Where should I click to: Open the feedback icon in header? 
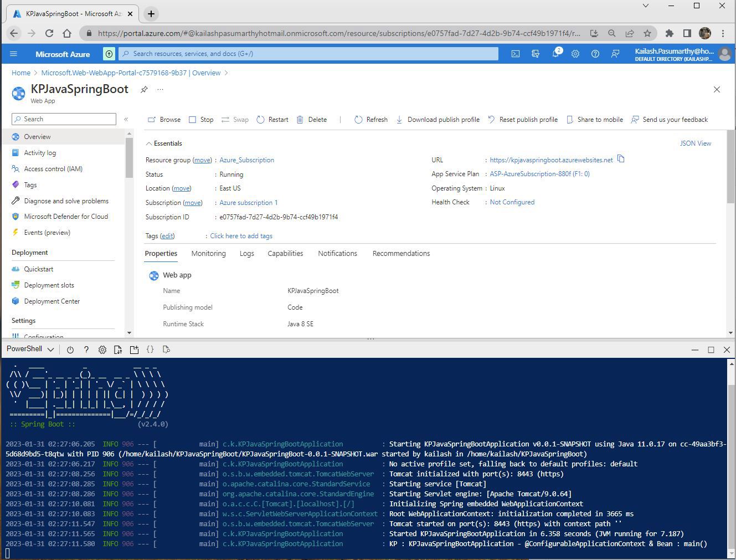point(615,54)
